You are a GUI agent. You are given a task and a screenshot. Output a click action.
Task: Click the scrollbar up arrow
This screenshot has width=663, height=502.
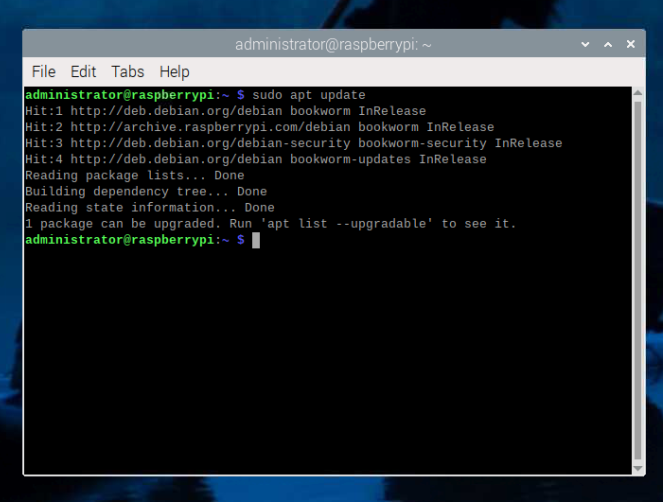tap(638, 92)
